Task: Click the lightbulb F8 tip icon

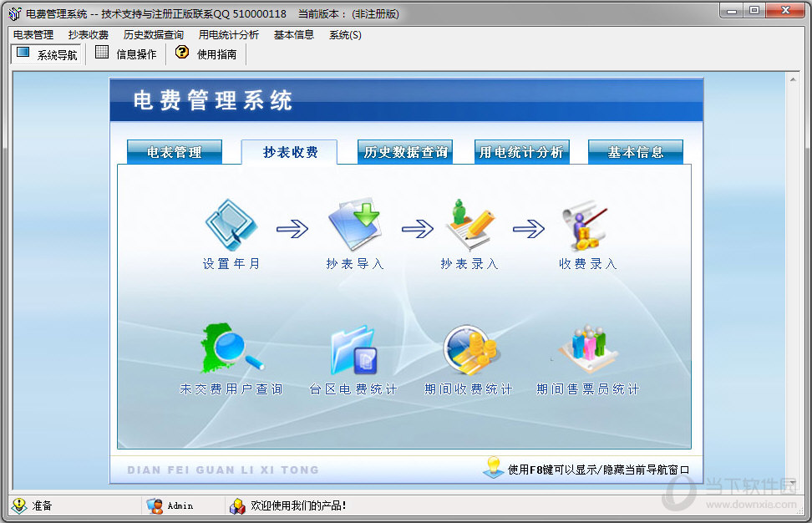Action: pyautogui.click(x=493, y=467)
